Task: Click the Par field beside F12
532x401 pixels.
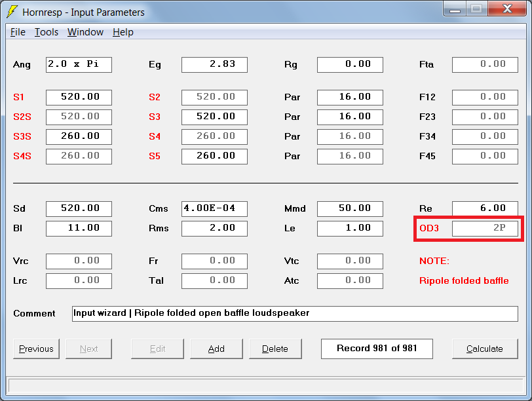Action: [350, 98]
